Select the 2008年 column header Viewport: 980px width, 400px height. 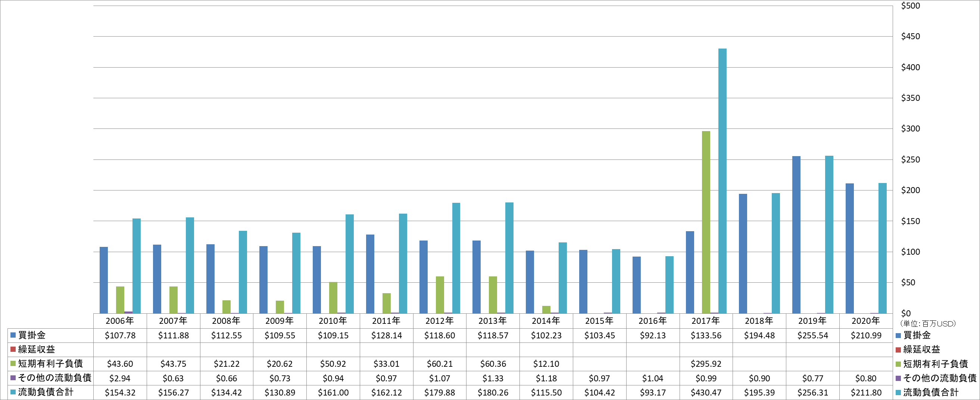click(227, 321)
